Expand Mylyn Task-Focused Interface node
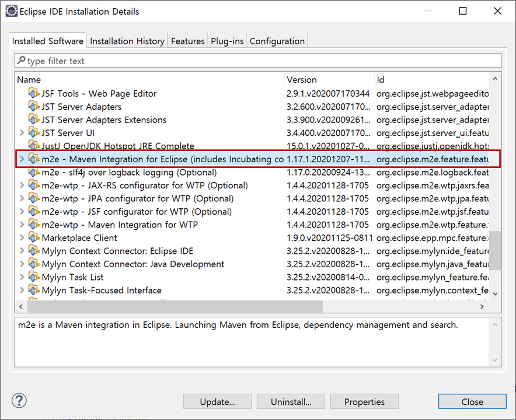The height and width of the screenshot is (420, 516). coord(22,290)
